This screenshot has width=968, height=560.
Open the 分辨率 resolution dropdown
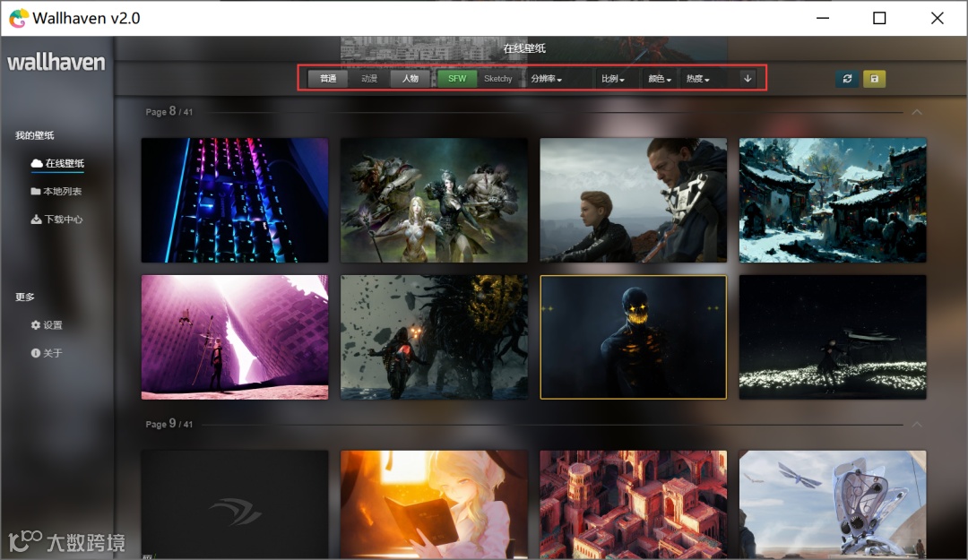tap(547, 79)
